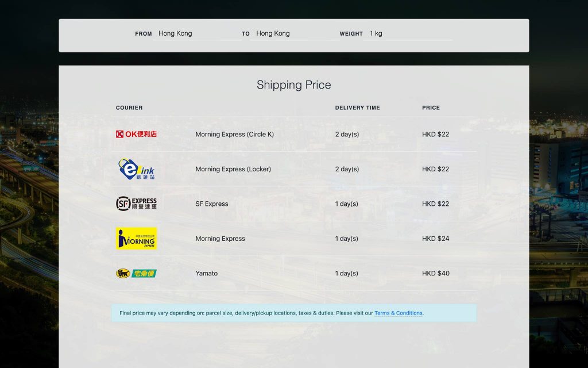
Task: Click the WEIGHT label
Action: 351,34
